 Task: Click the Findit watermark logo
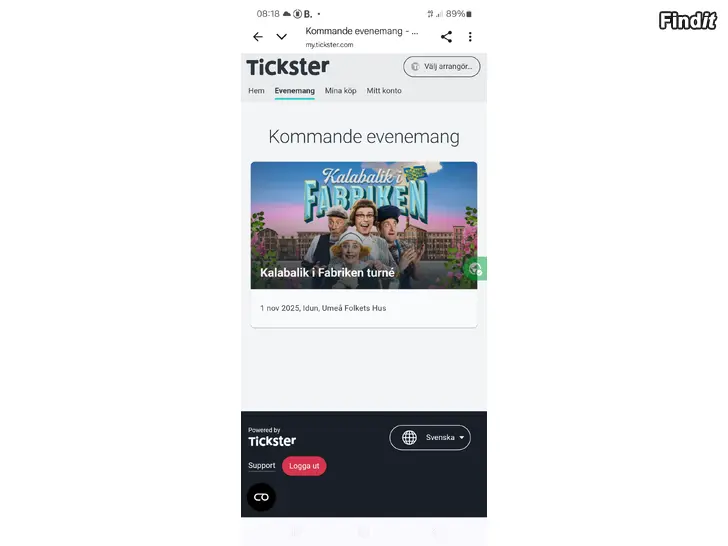pyautogui.click(x=688, y=20)
